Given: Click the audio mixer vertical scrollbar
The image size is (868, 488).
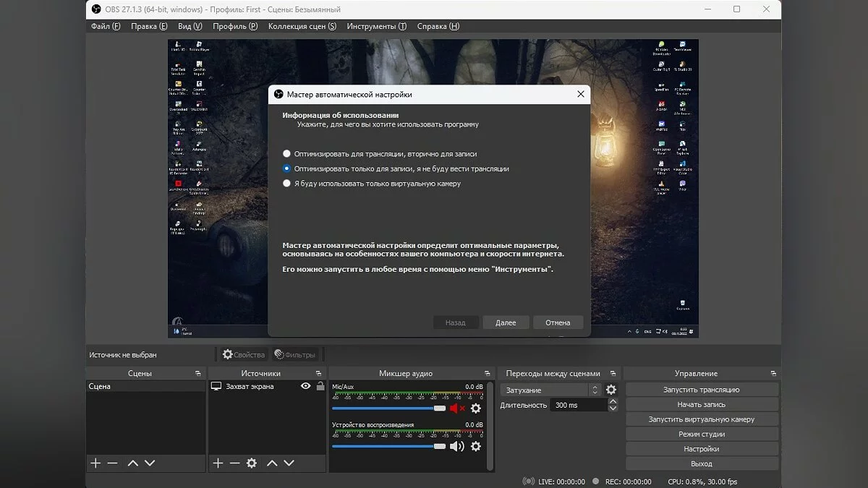Looking at the screenshot, I should [491, 427].
